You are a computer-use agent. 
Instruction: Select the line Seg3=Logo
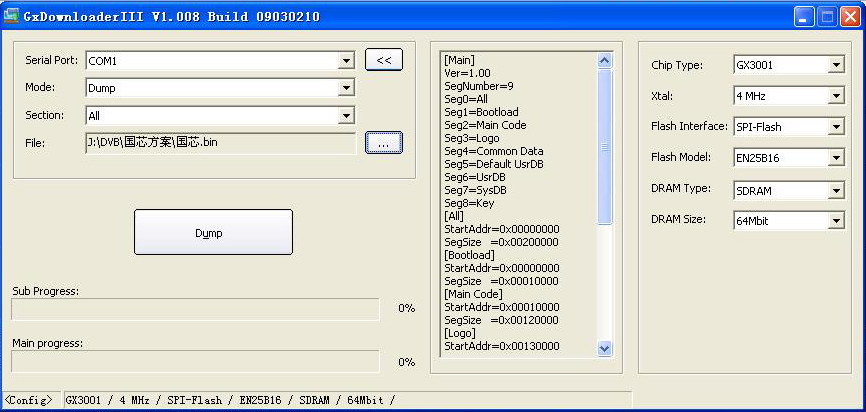pyautogui.click(x=471, y=138)
